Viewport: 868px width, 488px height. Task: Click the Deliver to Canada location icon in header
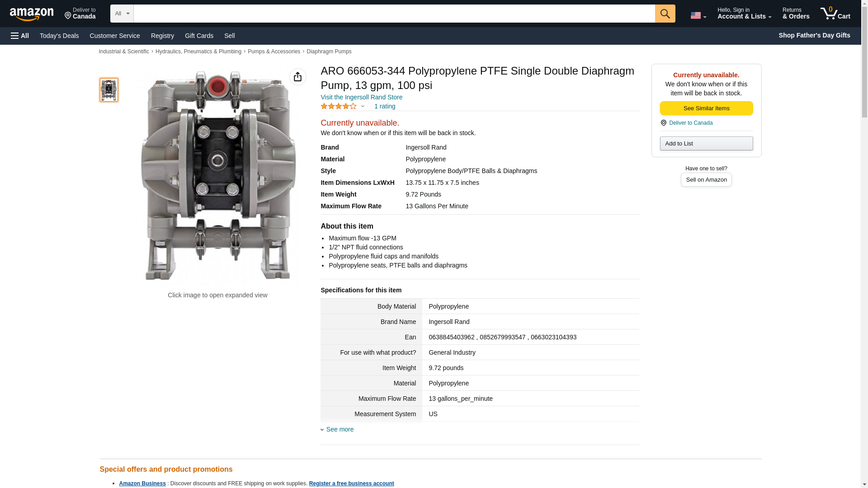(68, 16)
